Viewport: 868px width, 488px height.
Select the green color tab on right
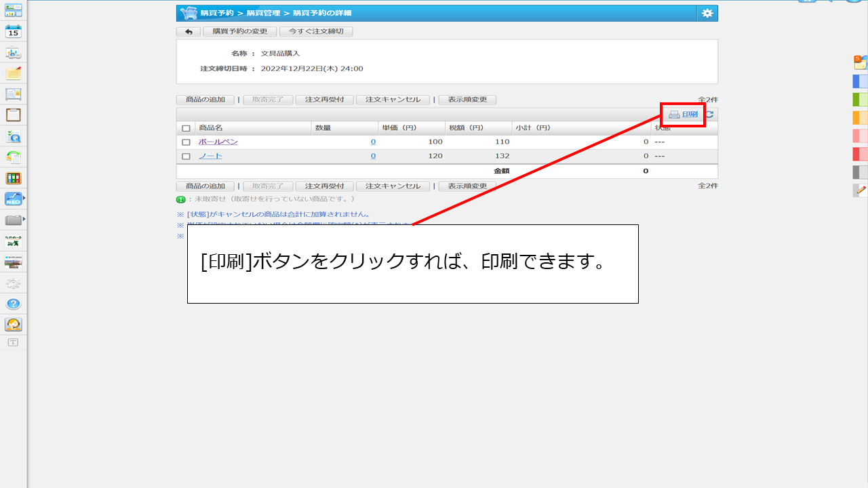pyautogui.click(x=860, y=100)
